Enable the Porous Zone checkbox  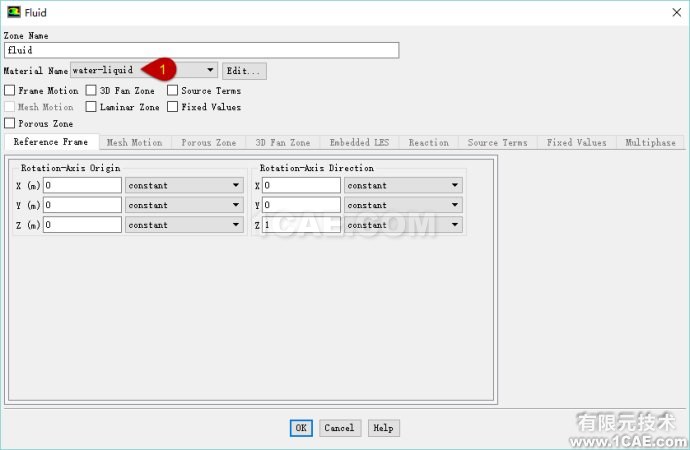click(9, 123)
